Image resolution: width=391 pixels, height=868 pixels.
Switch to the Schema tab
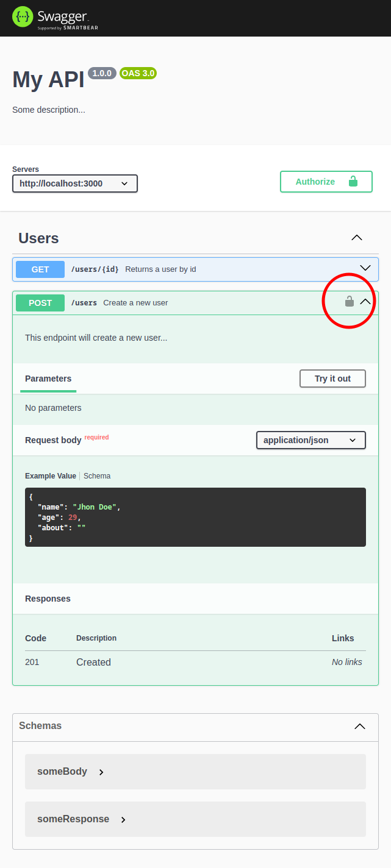(x=97, y=476)
